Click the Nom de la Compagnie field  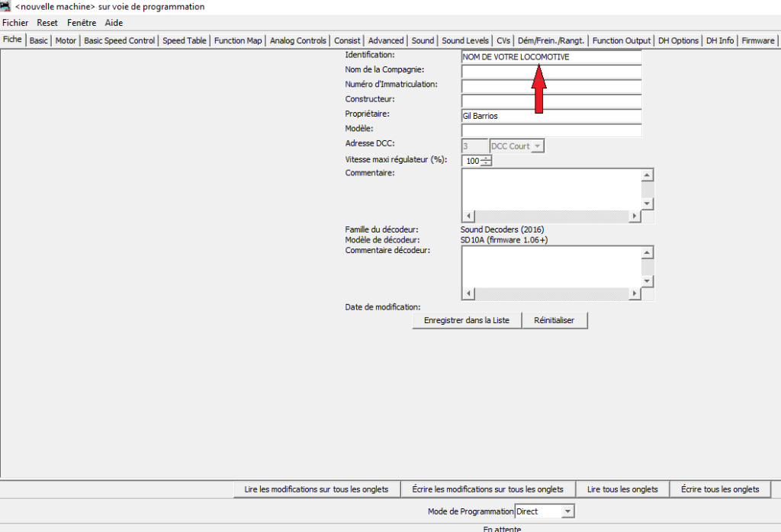[x=551, y=72]
